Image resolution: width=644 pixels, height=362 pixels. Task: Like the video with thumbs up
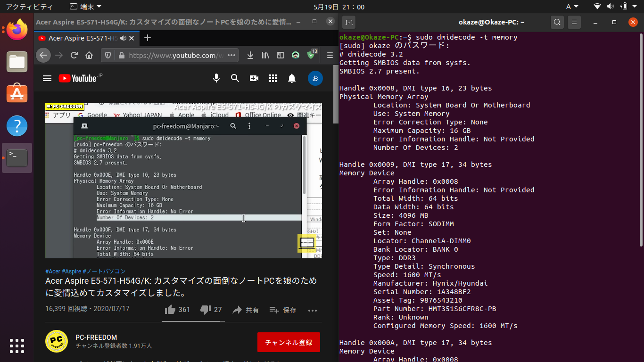tap(170, 310)
